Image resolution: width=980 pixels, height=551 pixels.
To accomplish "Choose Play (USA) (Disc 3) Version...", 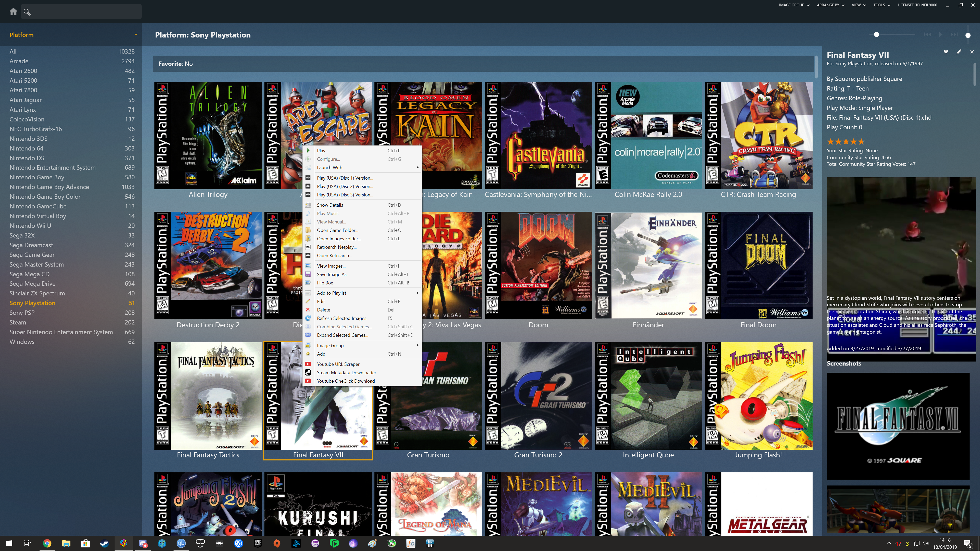I will point(362,195).
